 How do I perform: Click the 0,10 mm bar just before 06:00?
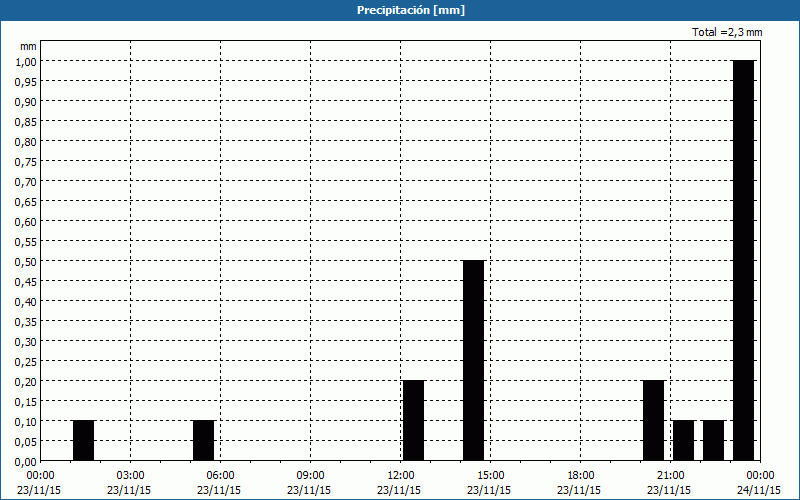pyautogui.click(x=204, y=440)
